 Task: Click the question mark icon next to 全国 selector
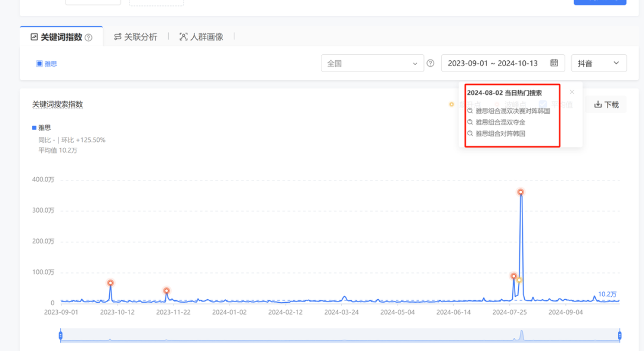coord(430,63)
